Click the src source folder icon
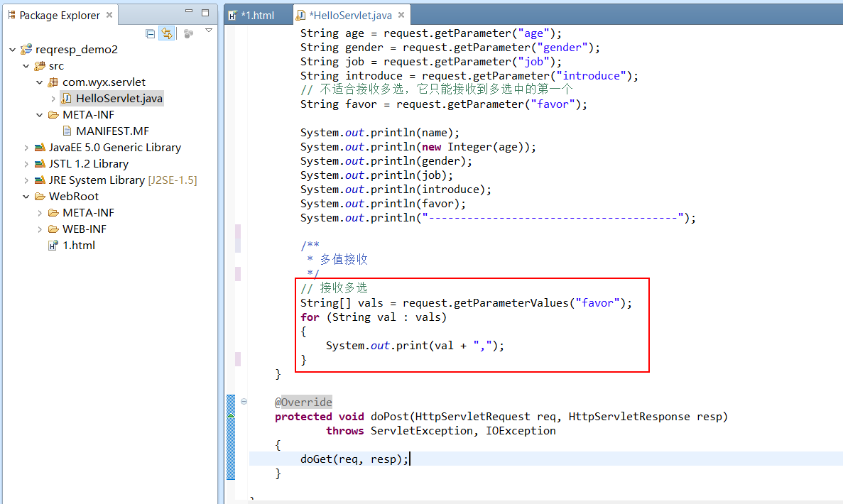Screen dimensions: 843x504 [40, 66]
